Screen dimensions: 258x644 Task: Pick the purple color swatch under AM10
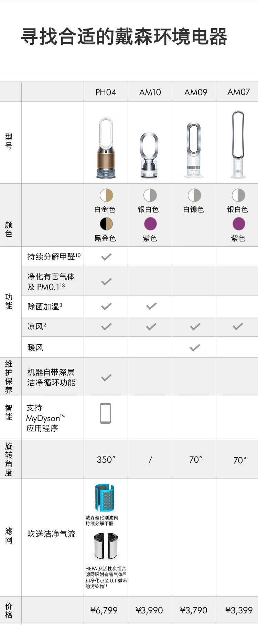150,224
